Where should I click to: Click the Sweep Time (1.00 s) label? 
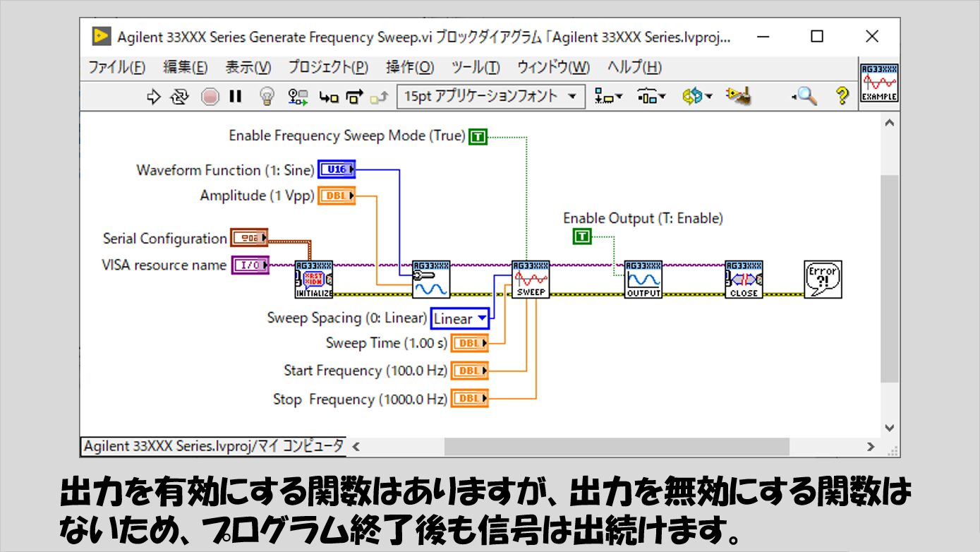coord(387,344)
